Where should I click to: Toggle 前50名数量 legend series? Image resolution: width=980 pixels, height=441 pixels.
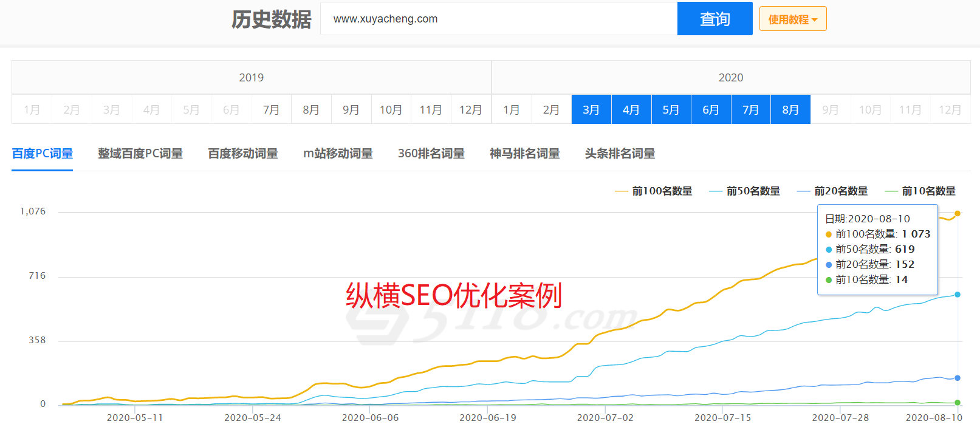point(745,191)
